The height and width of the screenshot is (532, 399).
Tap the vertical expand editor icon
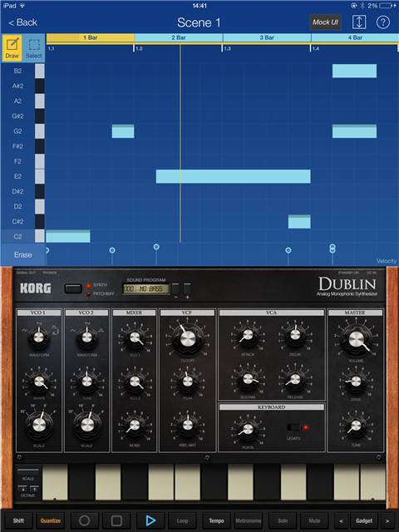coord(358,22)
